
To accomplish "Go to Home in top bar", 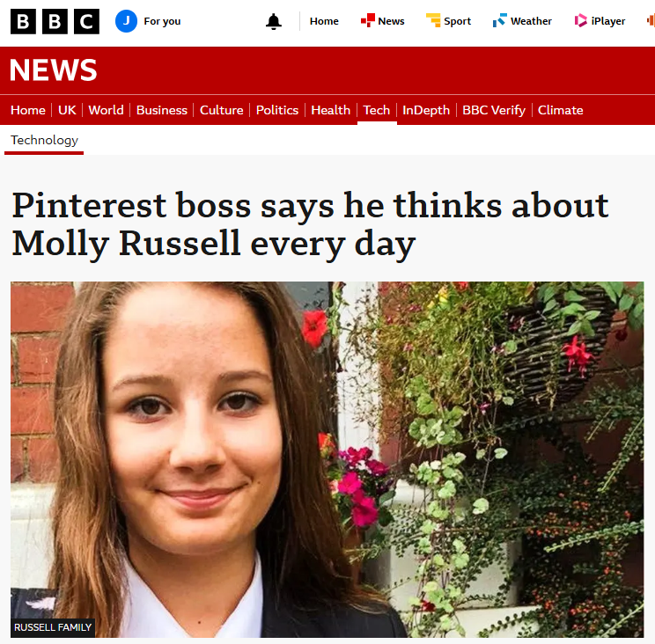I will pyautogui.click(x=324, y=21).
